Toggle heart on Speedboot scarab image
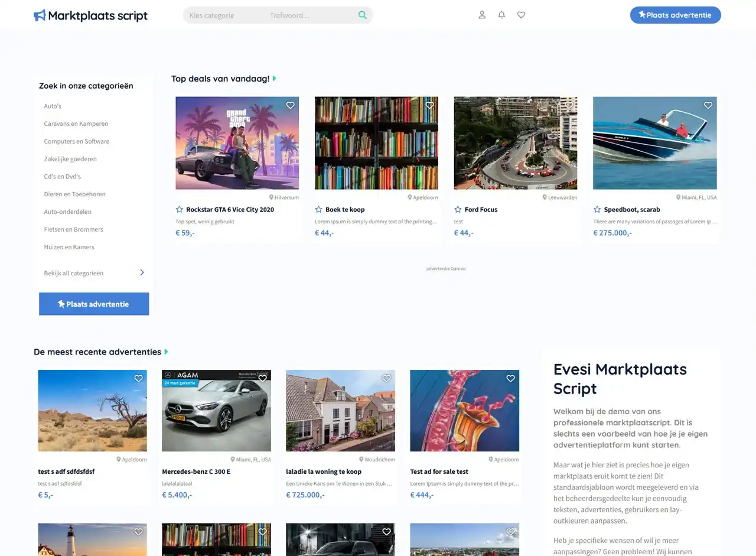Viewport: 756px width, 556px height. point(708,106)
